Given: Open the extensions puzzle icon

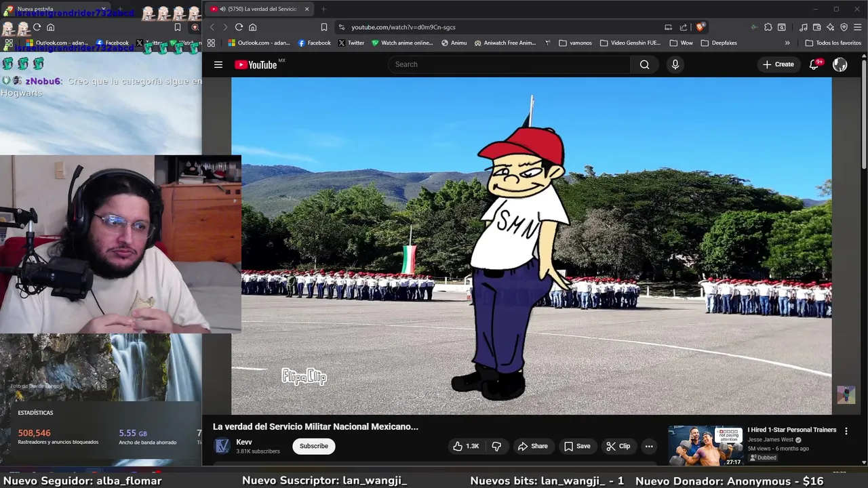Looking at the screenshot, I should [x=768, y=27].
